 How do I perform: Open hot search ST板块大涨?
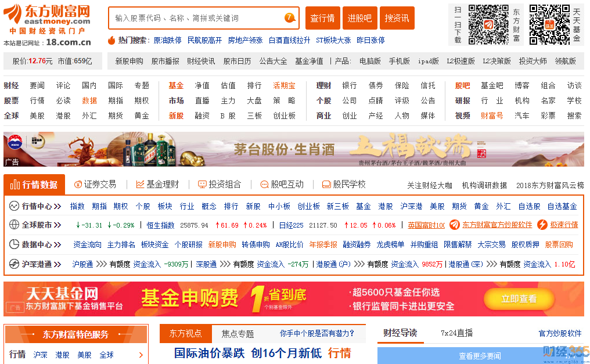[333, 40]
